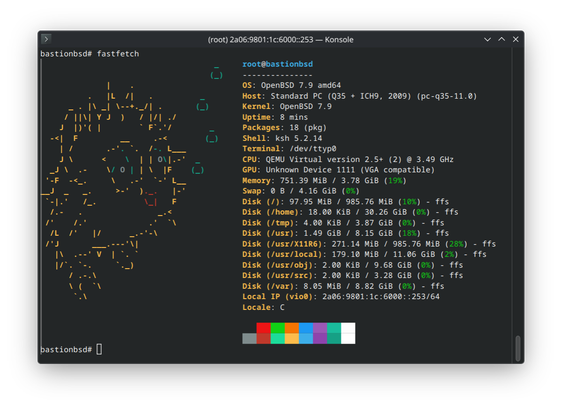Click the green color block in the top row
The width and height of the screenshot is (562, 409).
277,328
